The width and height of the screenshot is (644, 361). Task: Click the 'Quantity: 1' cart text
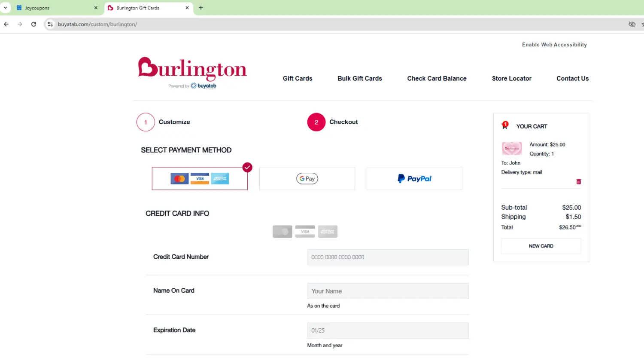(542, 154)
